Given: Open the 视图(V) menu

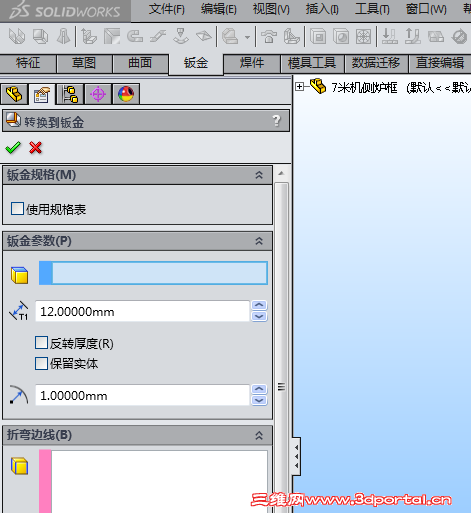Looking at the screenshot, I should 271,9.
